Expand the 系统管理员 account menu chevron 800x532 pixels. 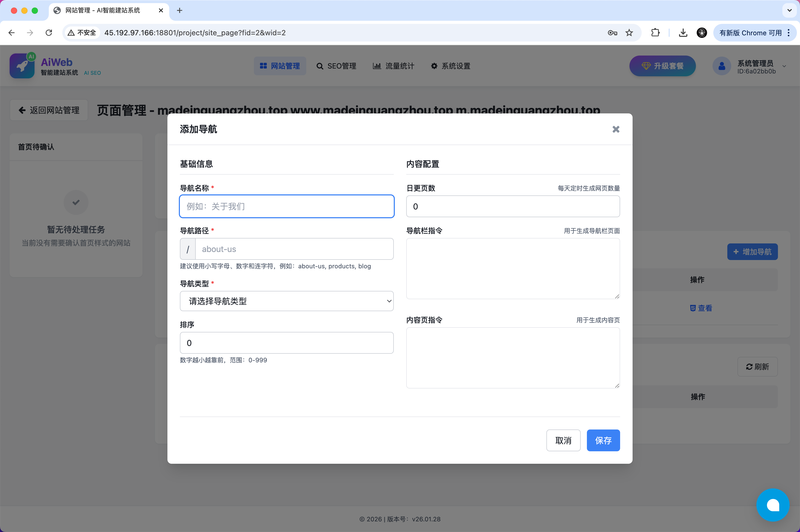tap(784, 66)
